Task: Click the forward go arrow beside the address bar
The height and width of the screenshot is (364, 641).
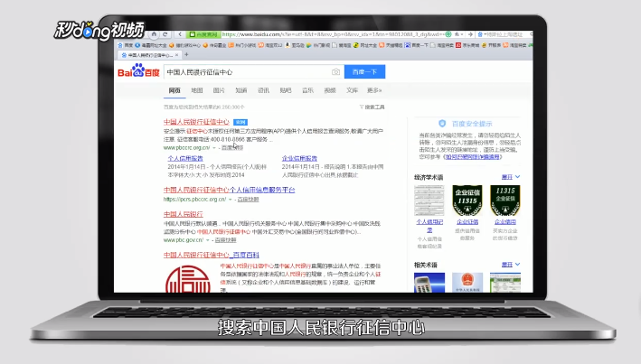Action: pyautogui.click(x=470, y=34)
